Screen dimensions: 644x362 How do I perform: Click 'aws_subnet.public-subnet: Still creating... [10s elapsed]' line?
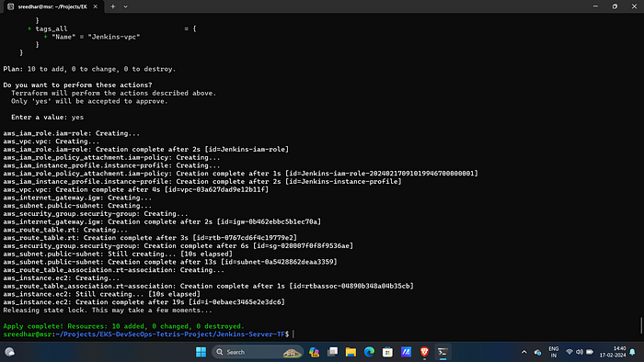pyautogui.click(x=118, y=254)
